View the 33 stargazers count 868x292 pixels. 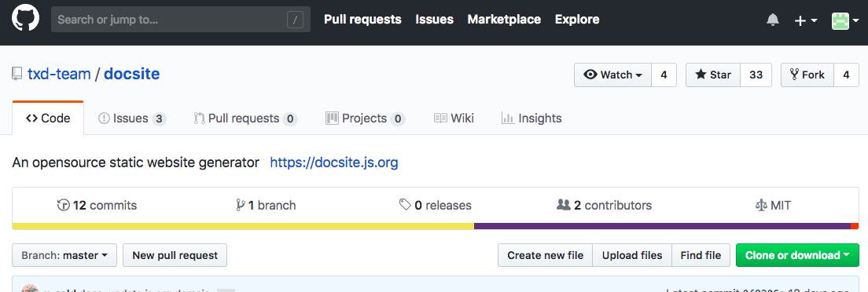(x=756, y=75)
